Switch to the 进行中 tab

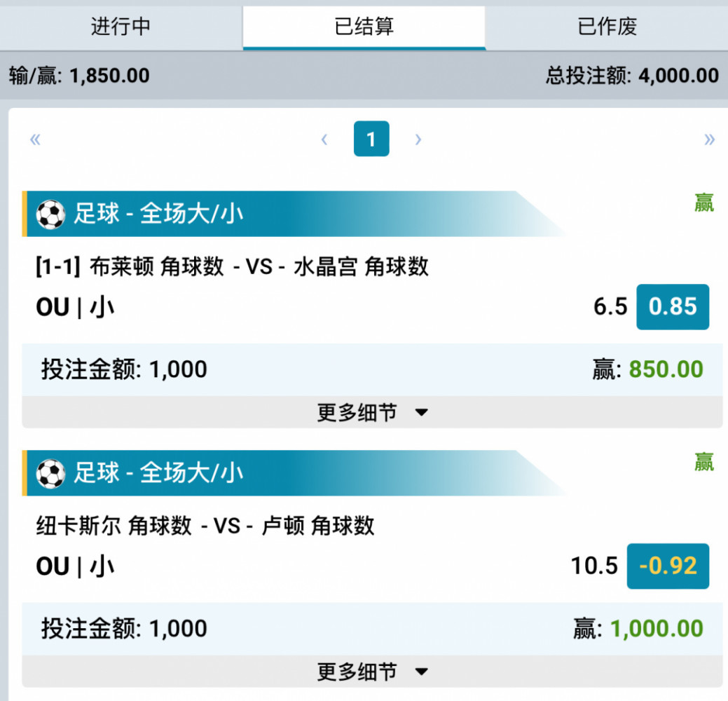pyautogui.click(x=121, y=27)
